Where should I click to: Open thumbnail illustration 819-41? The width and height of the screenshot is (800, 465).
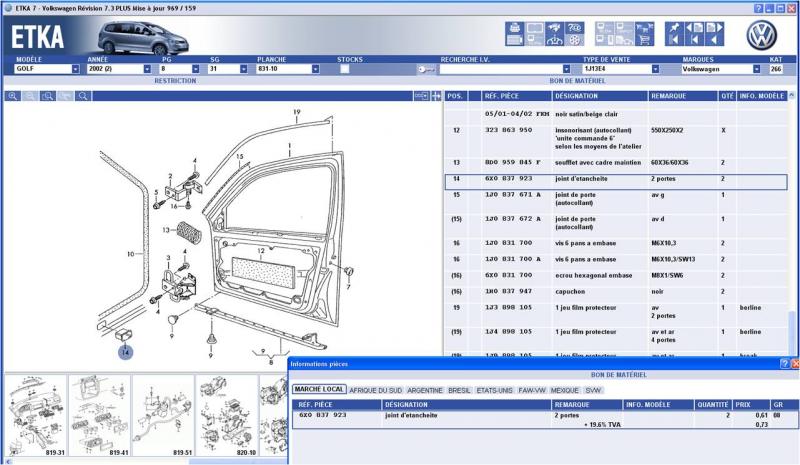(x=99, y=415)
